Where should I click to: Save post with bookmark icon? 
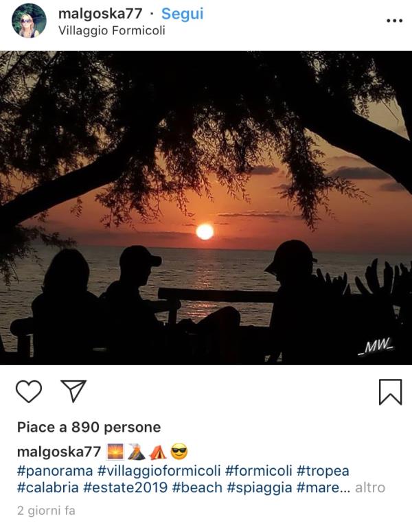click(x=390, y=391)
